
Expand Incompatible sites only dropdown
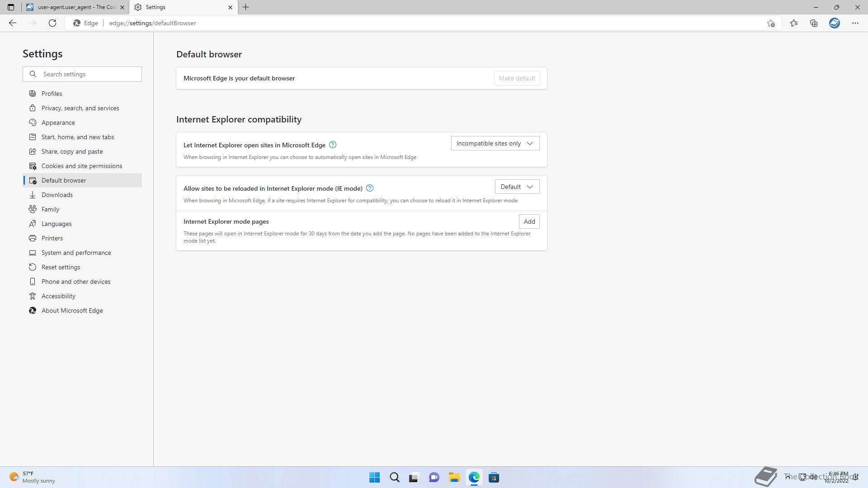tap(495, 143)
